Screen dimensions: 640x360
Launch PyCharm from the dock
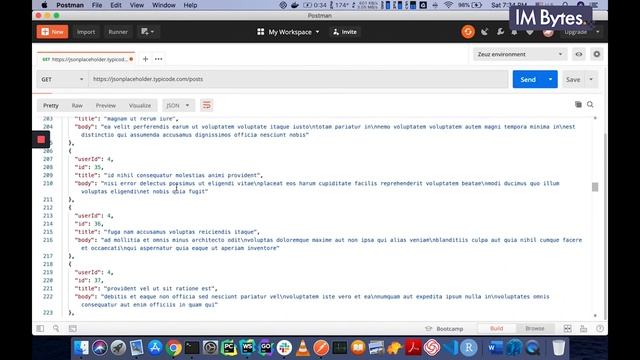click(229, 348)
